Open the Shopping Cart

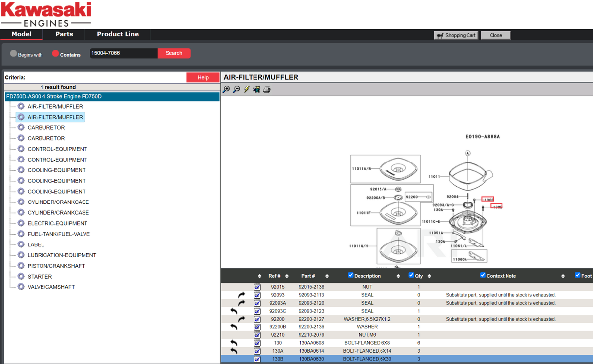point(456,35)
